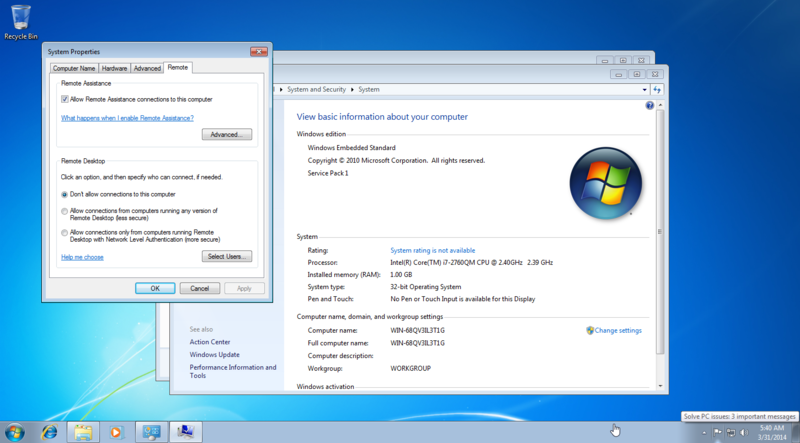Select Allow connections from any version of Remote Desktop
The image size is (800, 443).
[64, 211]
